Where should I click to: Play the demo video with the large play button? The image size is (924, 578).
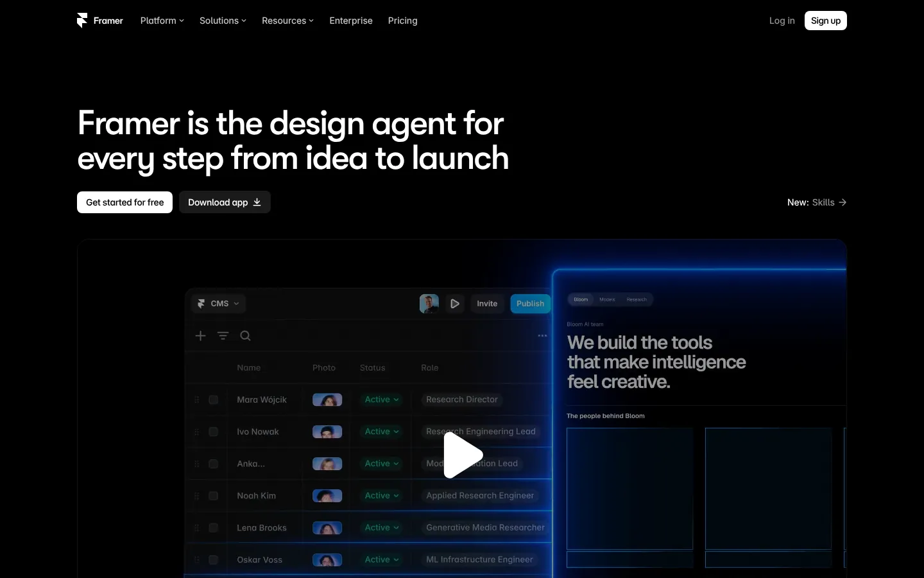coord(463,455)
